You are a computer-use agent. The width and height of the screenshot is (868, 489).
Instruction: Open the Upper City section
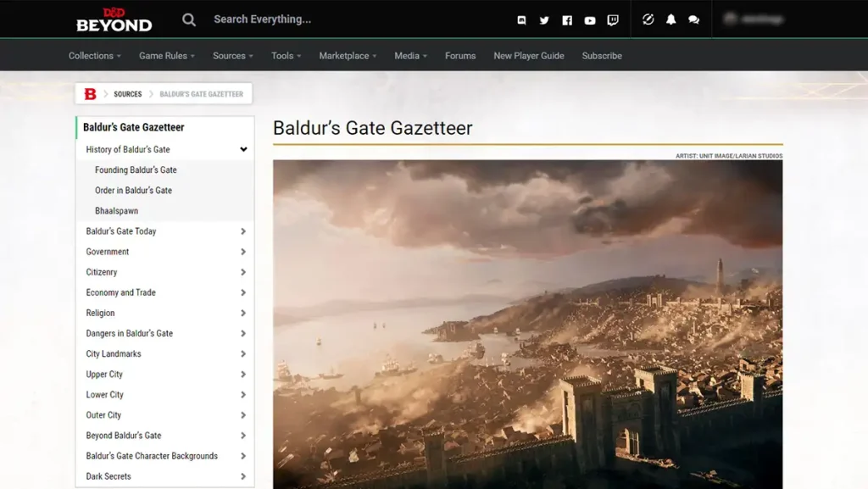click(x=104, y=375)
